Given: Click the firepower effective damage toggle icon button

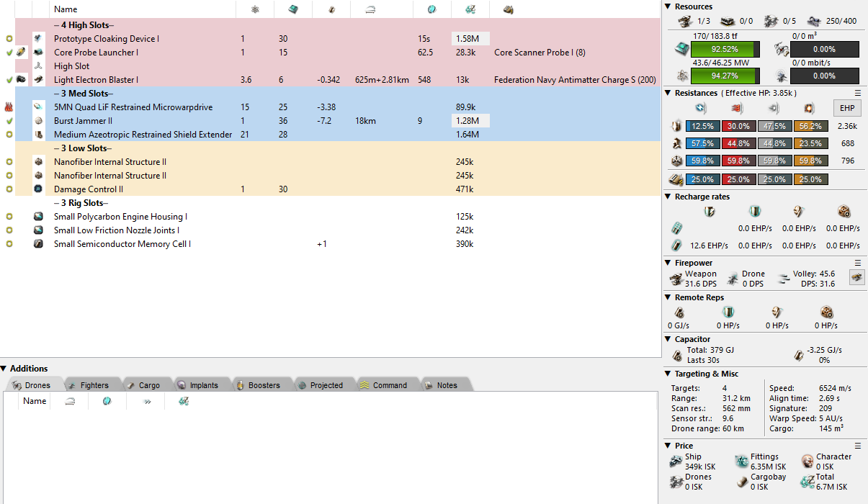Looking at the screenshot, I should tap(856, 278).
